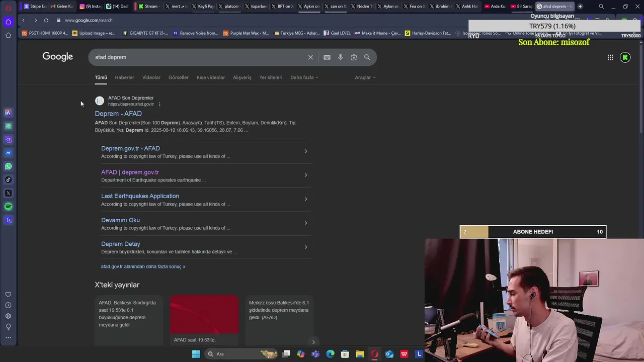Open the Deprem - AFAD result title
The image size is (644, 362).
pyautogui.click(x=118, y=114)
